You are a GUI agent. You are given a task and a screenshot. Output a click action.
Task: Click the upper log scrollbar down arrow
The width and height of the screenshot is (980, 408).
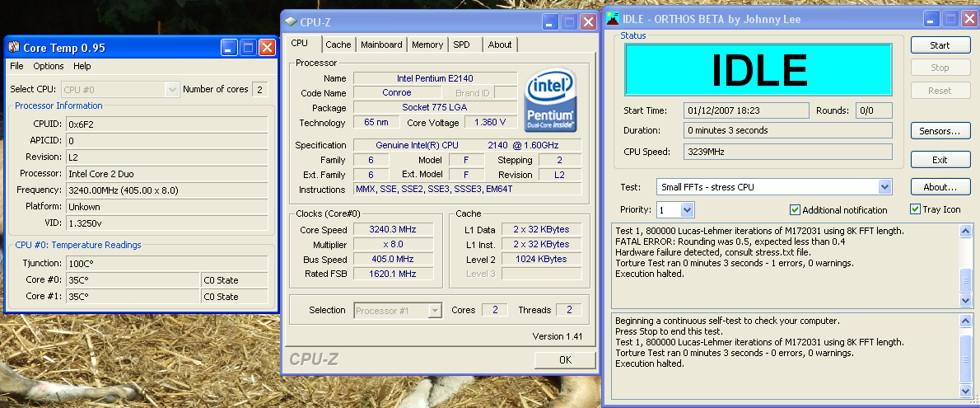click(966, 300)
